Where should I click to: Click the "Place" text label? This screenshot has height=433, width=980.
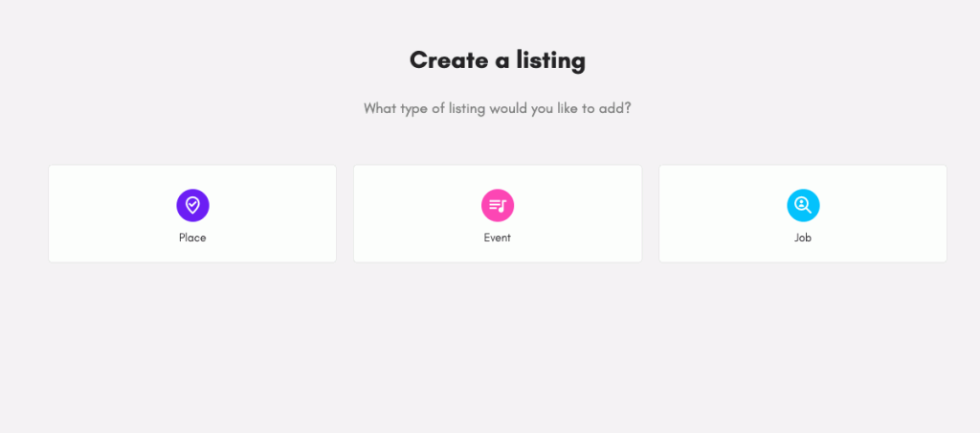click(192, 238)
